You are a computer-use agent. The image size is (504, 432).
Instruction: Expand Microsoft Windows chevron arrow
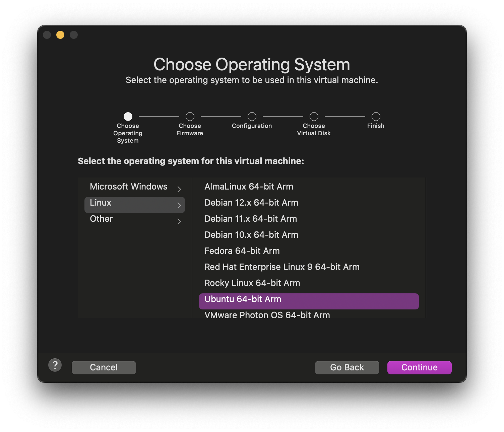click(179, 189)
